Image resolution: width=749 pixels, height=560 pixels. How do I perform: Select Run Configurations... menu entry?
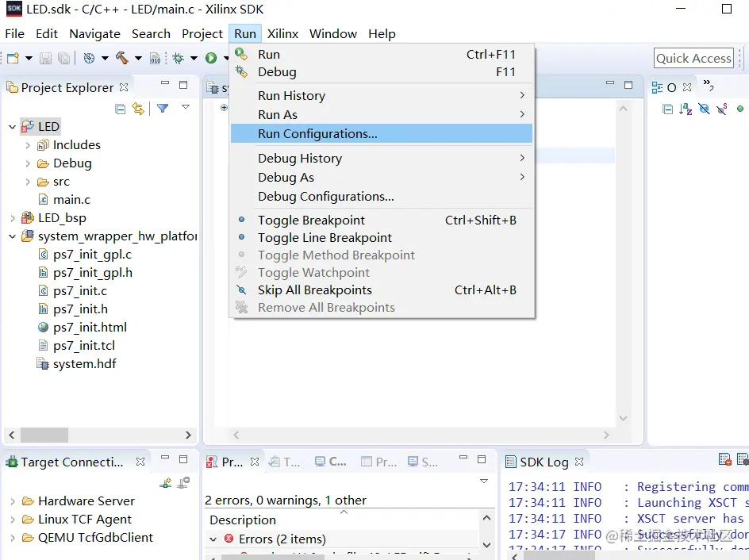click(x=381, y=134)
